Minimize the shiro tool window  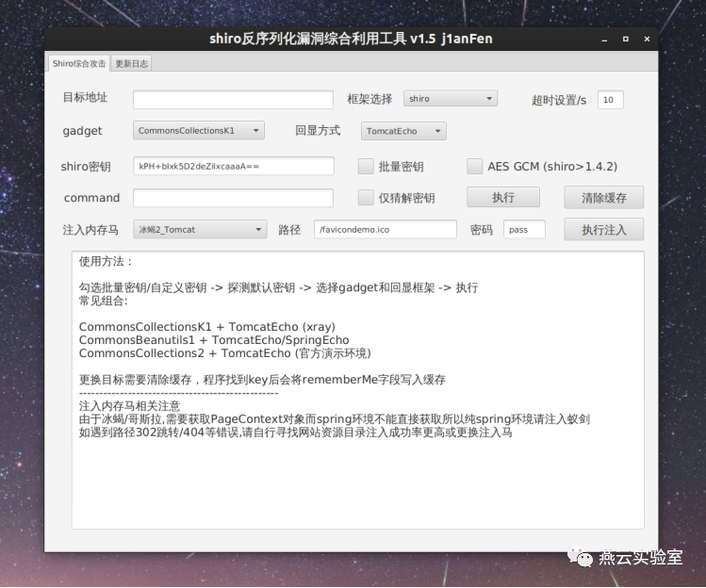[604, 40]
